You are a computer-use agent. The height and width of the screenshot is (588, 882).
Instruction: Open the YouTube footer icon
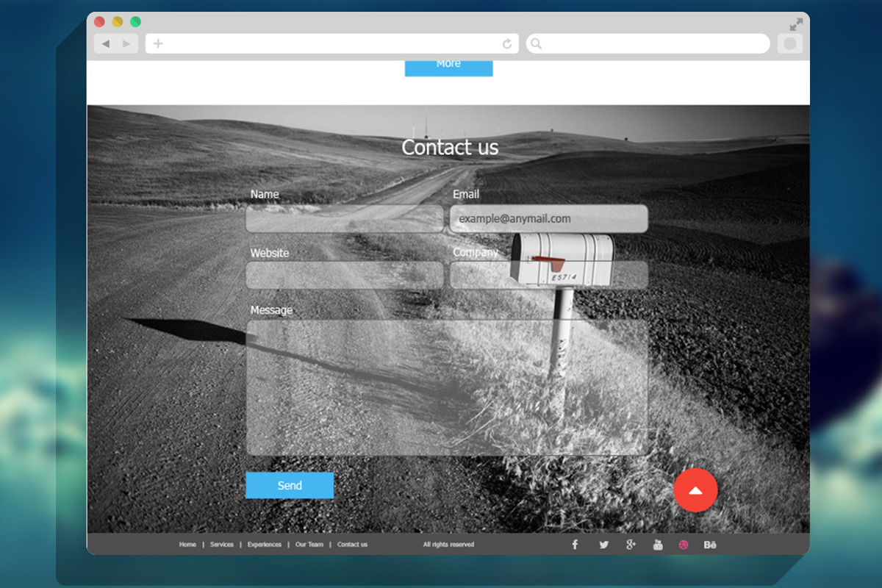click(658, 545)
